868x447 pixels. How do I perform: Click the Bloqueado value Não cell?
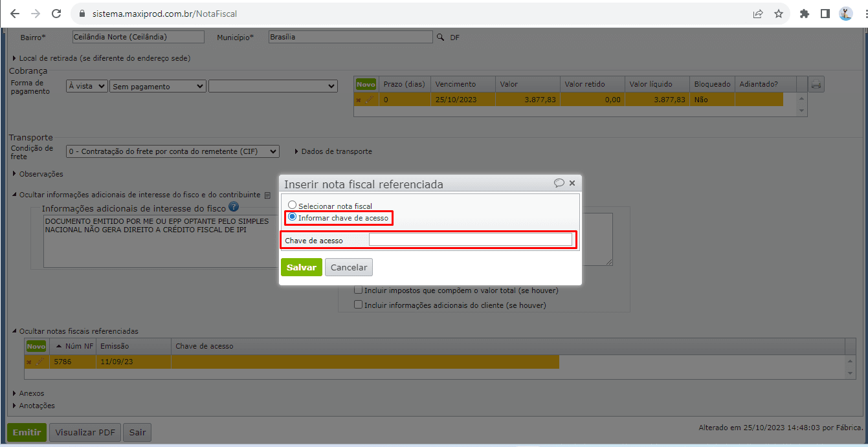pos(712,100)
